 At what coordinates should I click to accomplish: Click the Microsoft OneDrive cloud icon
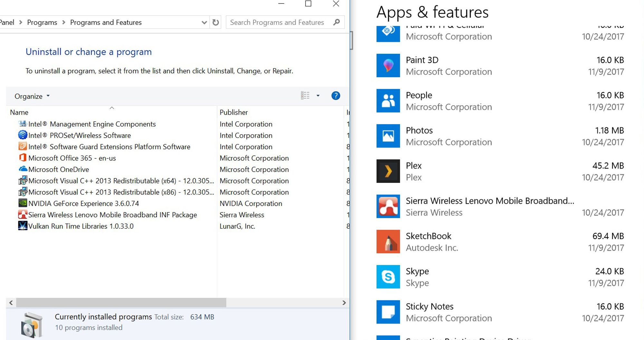pyautogui.click(x=23, y=169)
